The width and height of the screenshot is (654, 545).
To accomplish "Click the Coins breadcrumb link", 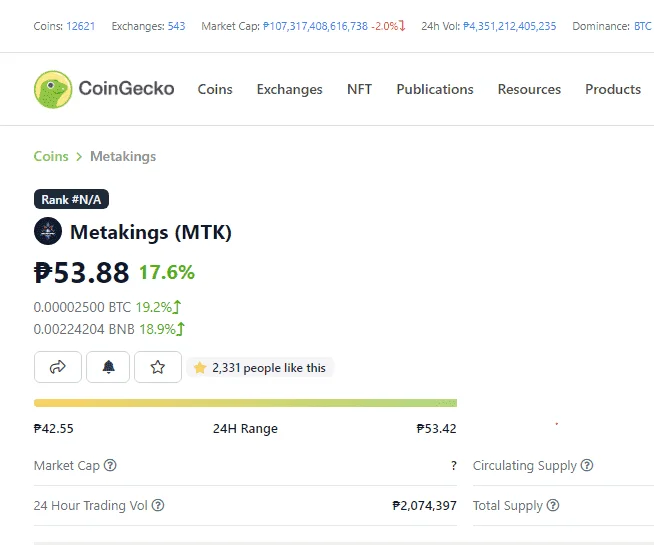I will pyautogui.click(x=51, y=156).
